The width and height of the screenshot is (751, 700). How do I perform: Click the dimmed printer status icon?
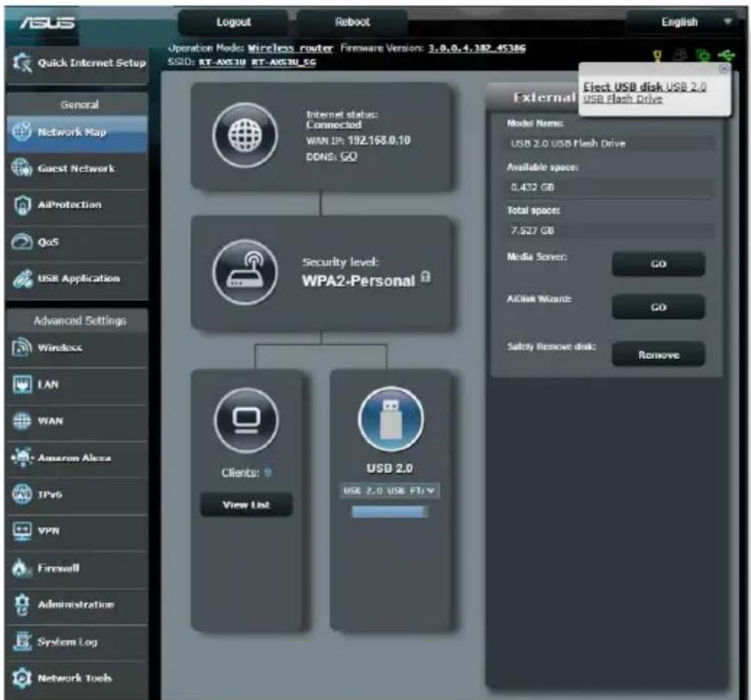tap(681, 56)
